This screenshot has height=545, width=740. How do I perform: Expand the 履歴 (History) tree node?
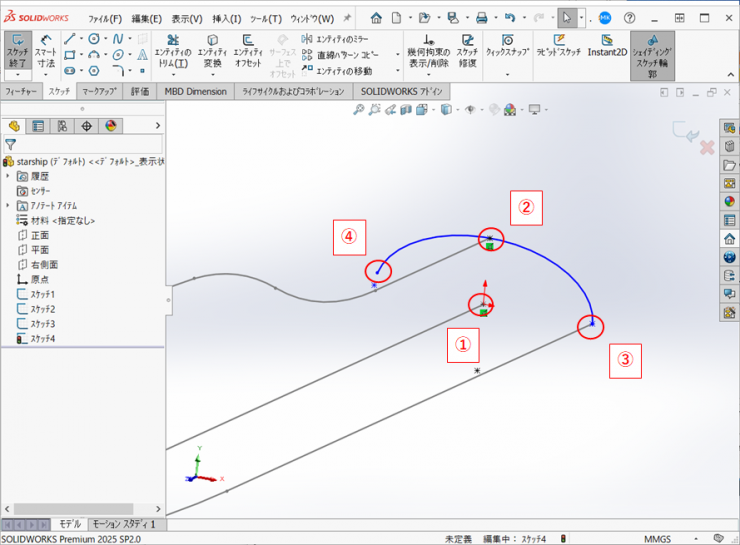[8, 175]
